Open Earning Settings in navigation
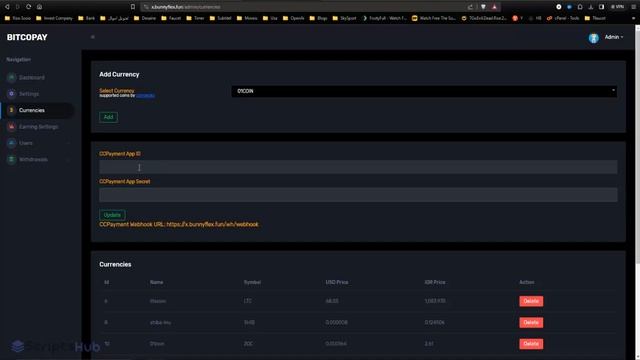The image size is (640, 360). pyautogui.click(x=38, y=127)
